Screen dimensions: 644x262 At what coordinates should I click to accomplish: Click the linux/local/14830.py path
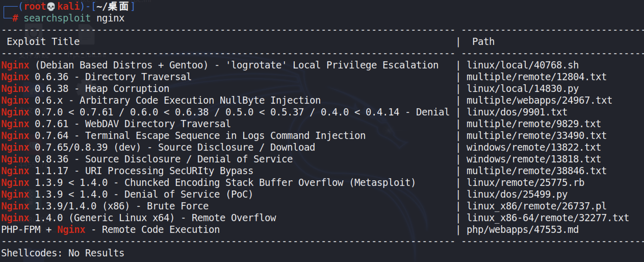522,89
